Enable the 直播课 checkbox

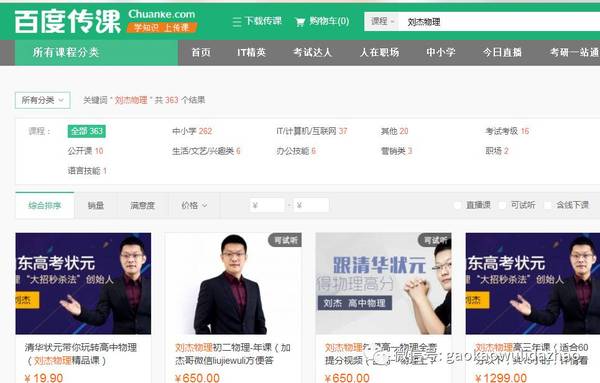tap(458, 205)
